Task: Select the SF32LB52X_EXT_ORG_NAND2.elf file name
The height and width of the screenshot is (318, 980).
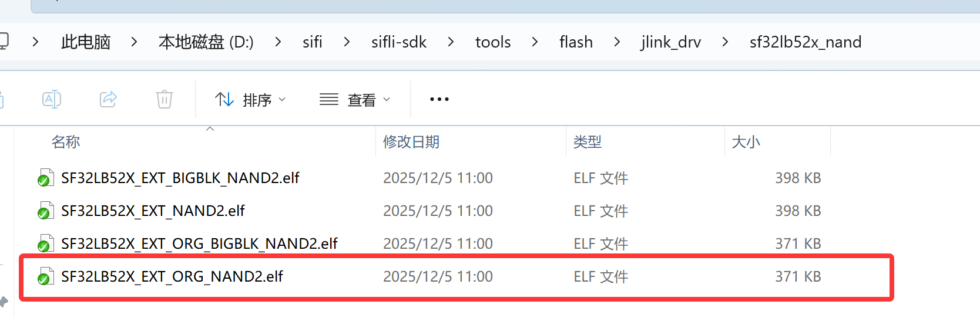Action: tap(172, 276)
